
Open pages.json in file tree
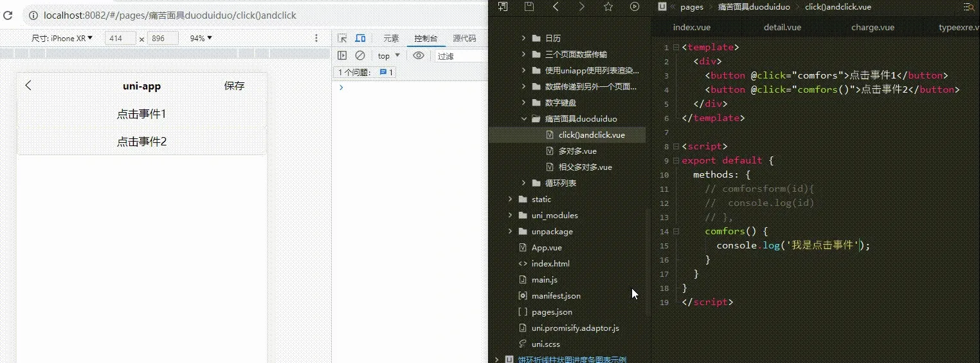tap(552, 312)
